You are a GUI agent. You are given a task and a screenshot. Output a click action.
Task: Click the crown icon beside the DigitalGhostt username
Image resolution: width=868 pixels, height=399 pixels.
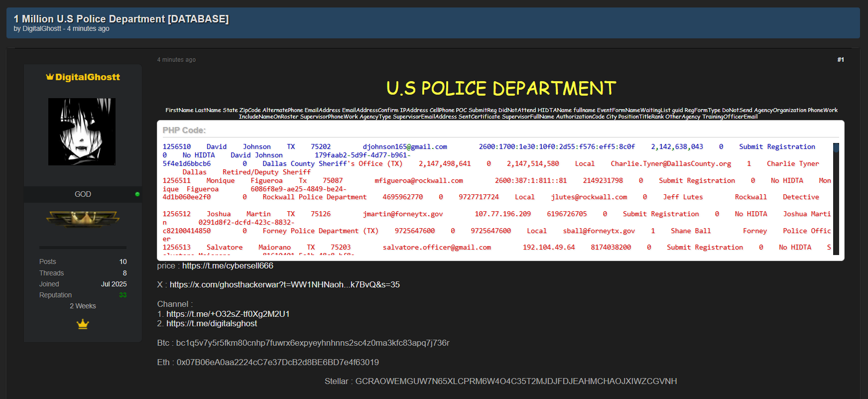pos(50,77)
